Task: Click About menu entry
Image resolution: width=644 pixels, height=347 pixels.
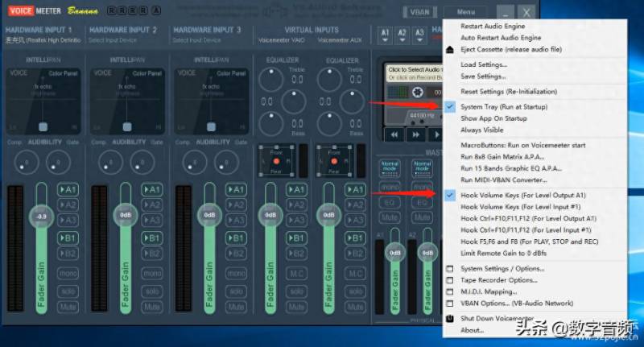Action: click(472, 330)
